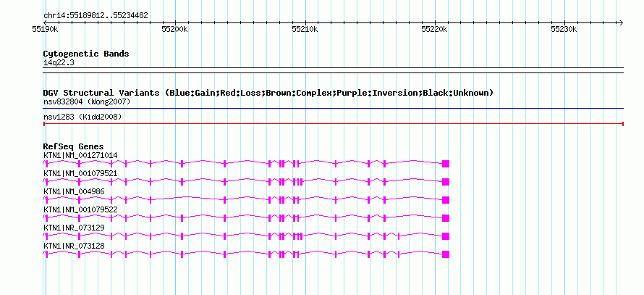The width and height of the screenshot is (644, 295).
Task: Select the Cytogenetic Bands track title
Action: pyautogui.click(x=86, y=54)
